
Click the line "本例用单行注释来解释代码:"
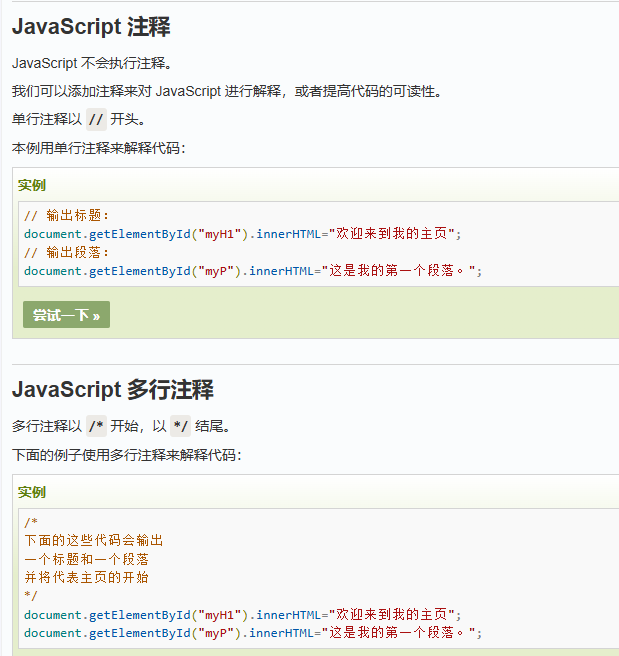pos(99,148)
